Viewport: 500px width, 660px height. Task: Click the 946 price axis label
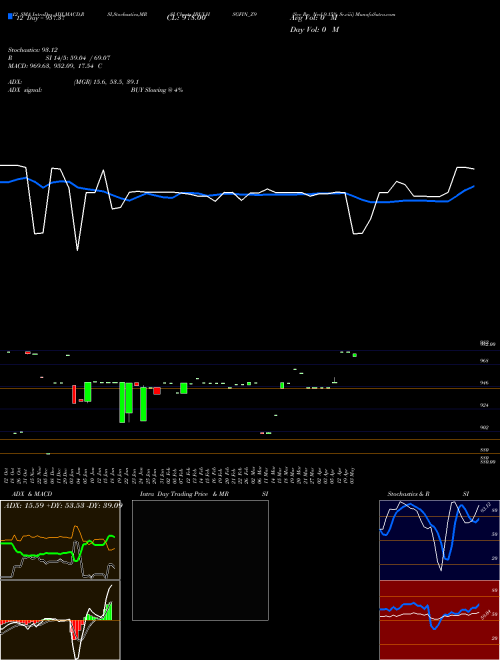[x=484, y=383]
